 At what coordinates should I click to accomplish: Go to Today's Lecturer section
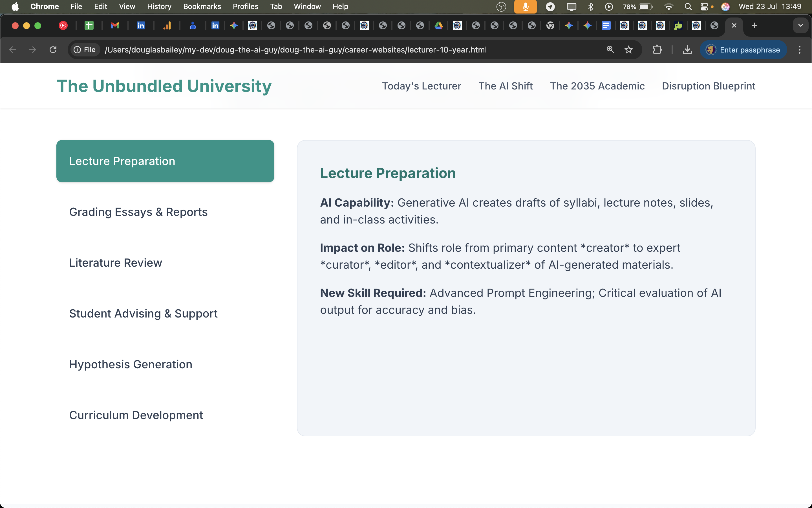click(x=422, y=86)
